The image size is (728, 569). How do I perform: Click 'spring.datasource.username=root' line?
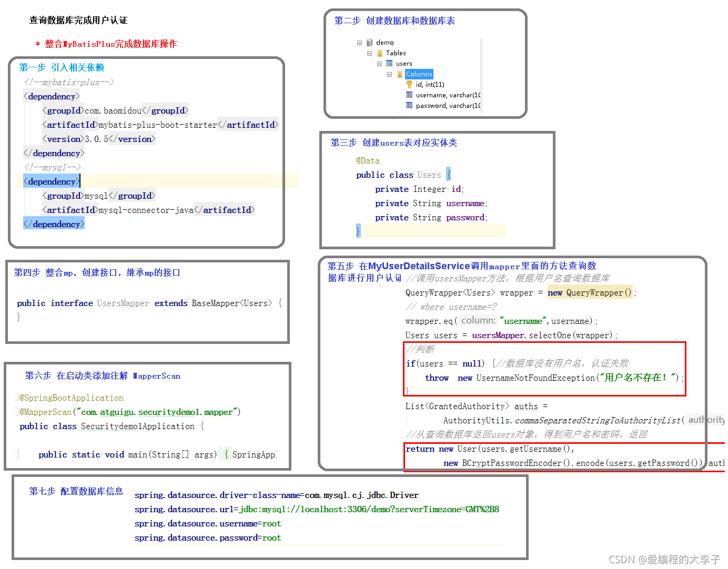[x=208, y=524]
